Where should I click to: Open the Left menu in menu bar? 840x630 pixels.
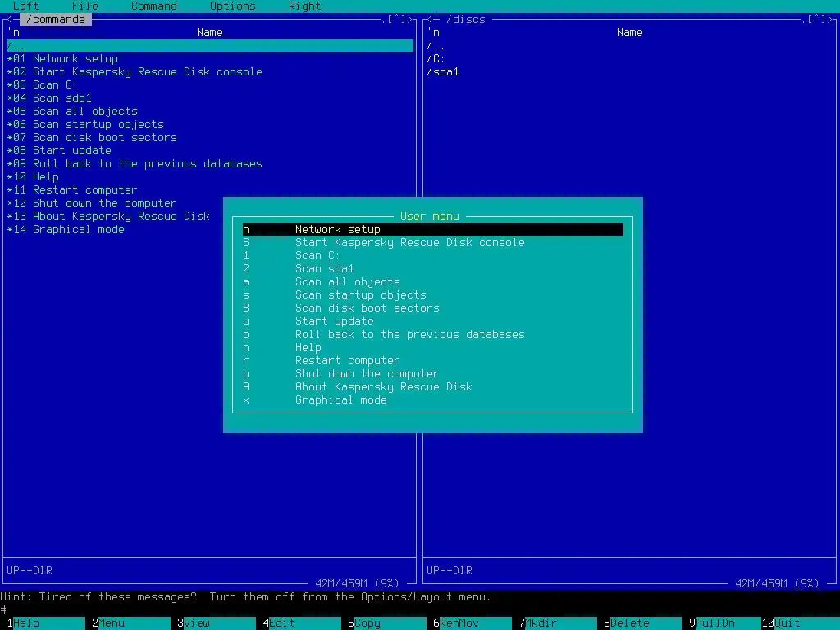(25, 6)
